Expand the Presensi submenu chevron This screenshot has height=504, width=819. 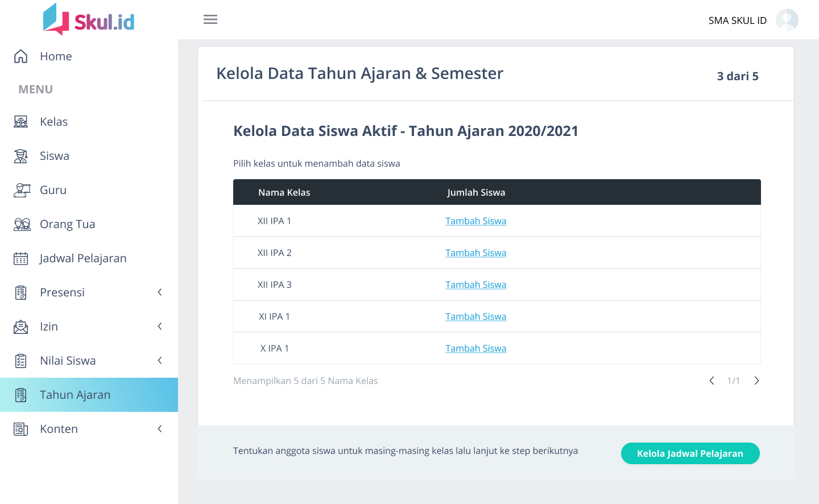160,292
